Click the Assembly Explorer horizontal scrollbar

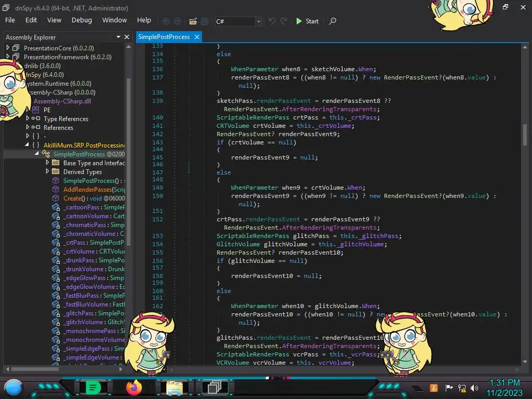pyautogui.click(x=35, y=369)
